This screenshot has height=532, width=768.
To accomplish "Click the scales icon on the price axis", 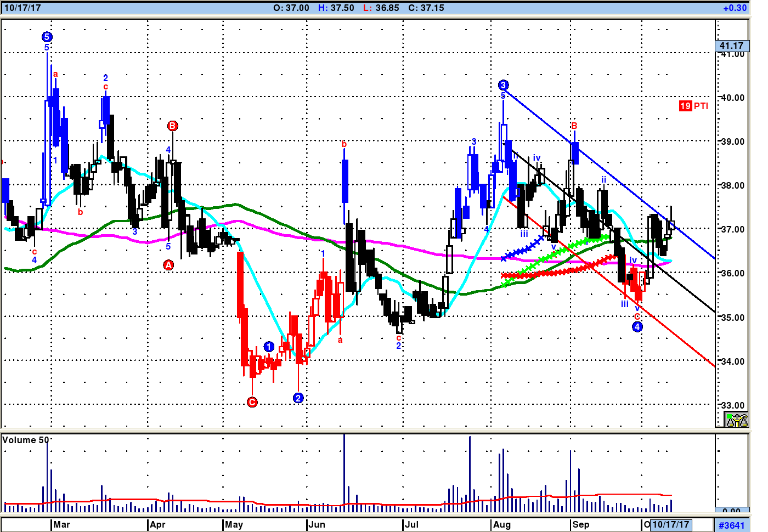I will [736, 420].
